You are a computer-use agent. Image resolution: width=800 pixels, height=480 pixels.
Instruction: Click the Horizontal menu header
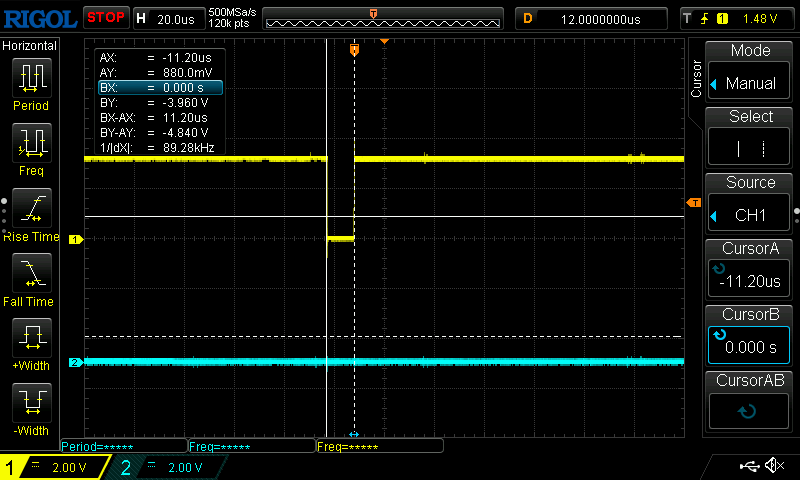30,46
